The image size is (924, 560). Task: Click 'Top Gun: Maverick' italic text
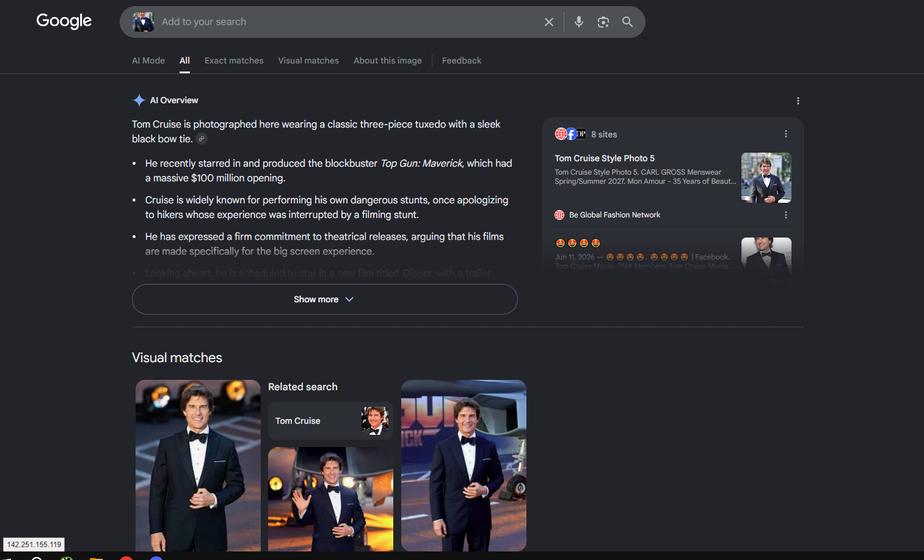[422, 163]
